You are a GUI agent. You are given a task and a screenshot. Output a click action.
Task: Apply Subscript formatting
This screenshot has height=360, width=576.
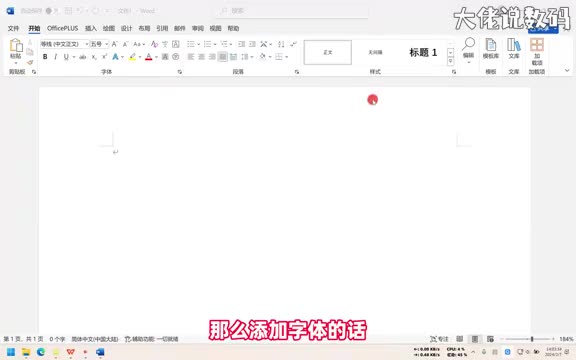click(94, 57)
